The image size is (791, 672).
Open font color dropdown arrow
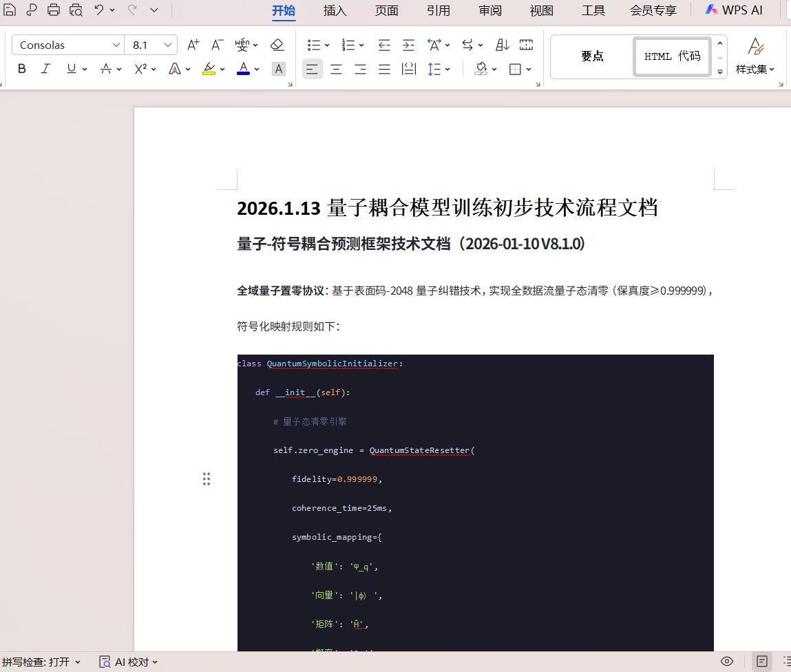tap(257, 69)
